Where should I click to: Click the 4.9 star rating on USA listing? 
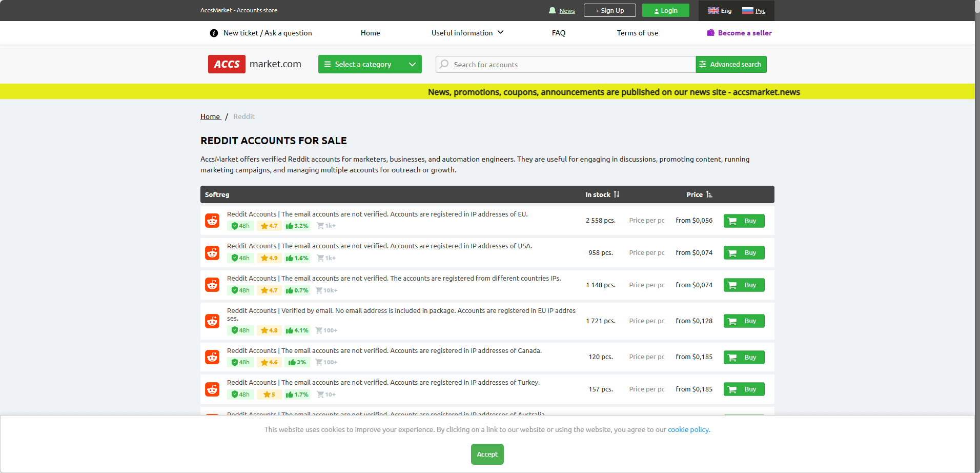point(269,258)
